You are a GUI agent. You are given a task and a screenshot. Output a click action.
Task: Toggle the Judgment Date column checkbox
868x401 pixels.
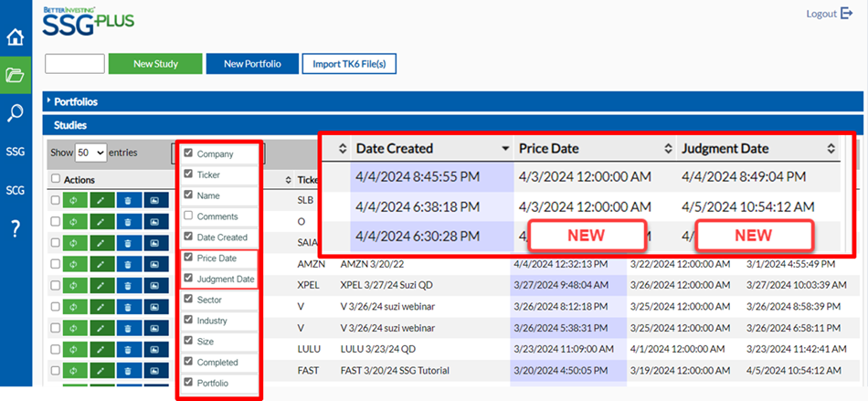point(188,278)
